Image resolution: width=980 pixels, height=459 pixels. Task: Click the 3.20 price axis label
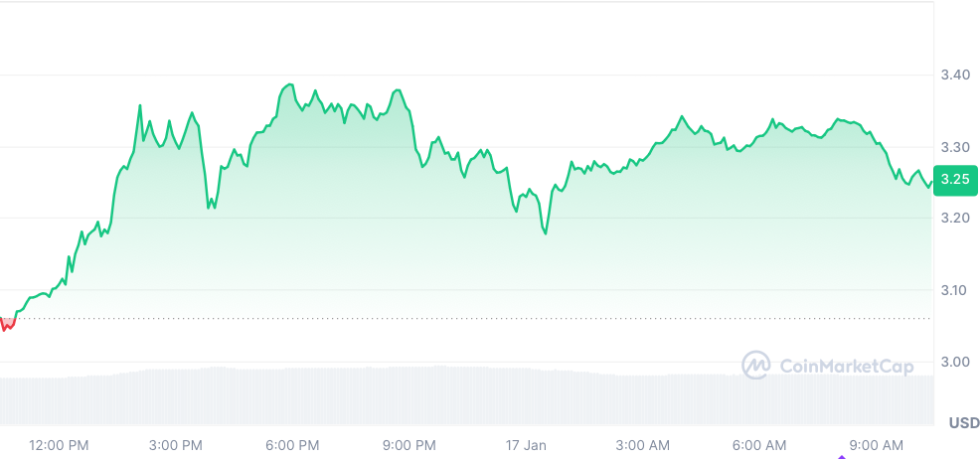pos(955,218)
